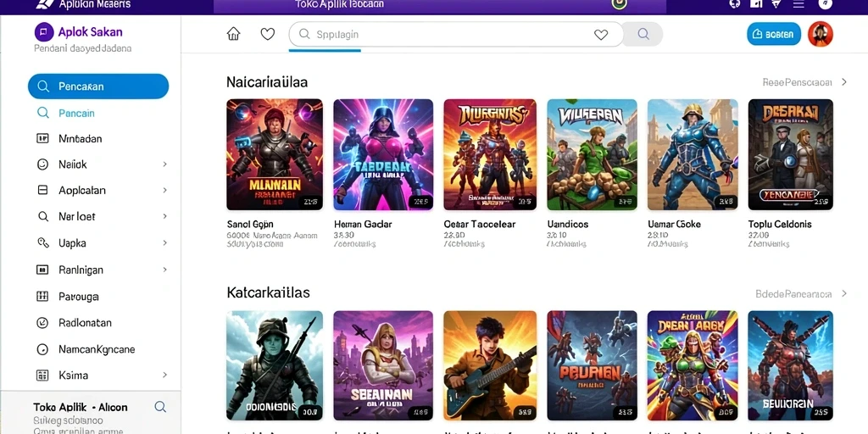Image resolution: width=868 pixels, height=434 pixels.
Task: Click the blue Bobien button
Action: tap(773, 34)
